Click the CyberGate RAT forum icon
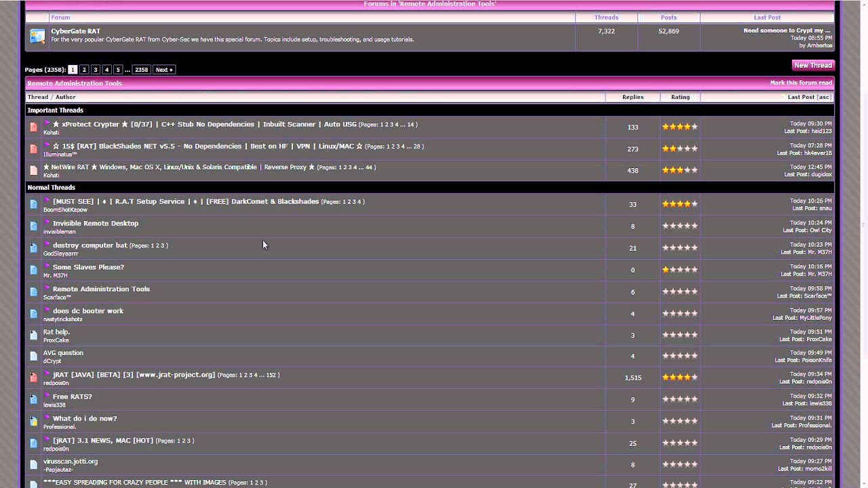 (37, 36)
